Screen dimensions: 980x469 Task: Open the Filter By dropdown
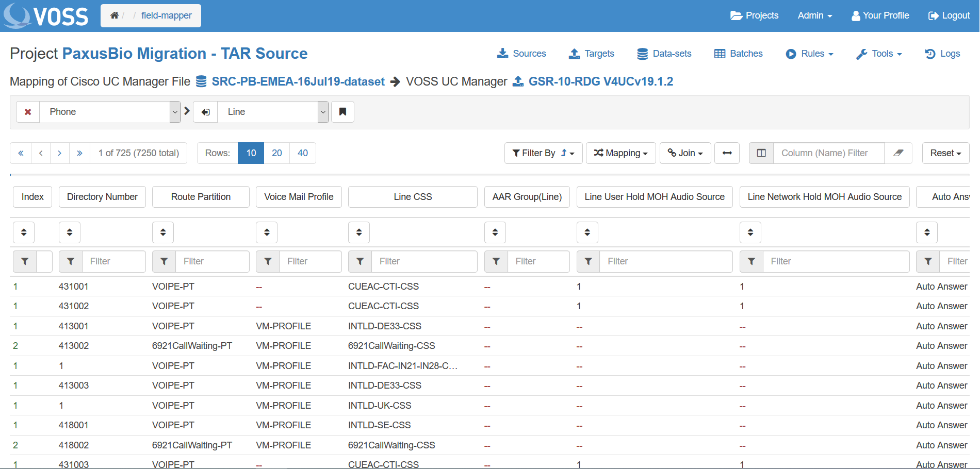pyautogui.click(x=543, y=153)
